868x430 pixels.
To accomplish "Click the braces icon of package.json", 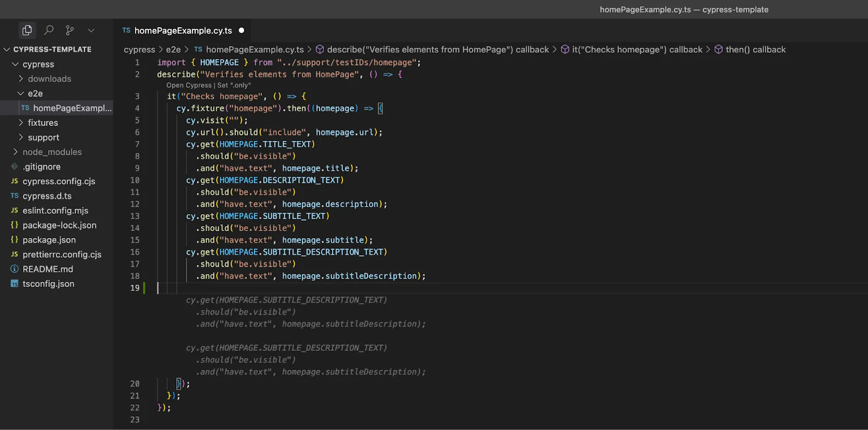I will (15, 240).
